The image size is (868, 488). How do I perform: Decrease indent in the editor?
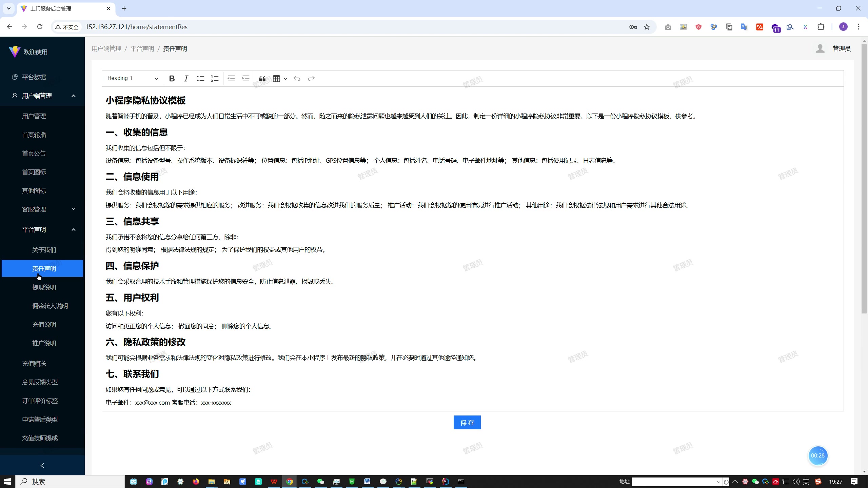(231, 79)
